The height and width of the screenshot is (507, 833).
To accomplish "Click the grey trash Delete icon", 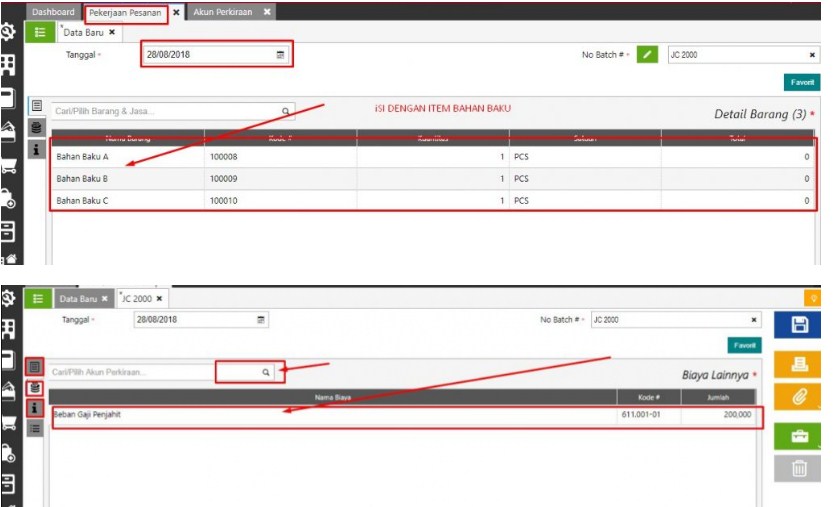I will pos(797,469).
